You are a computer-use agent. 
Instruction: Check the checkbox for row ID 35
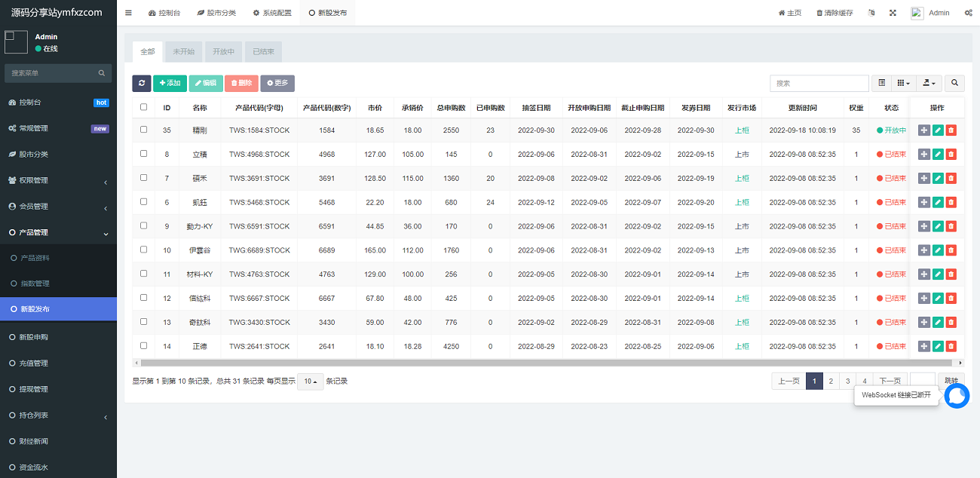coord(144,130)
